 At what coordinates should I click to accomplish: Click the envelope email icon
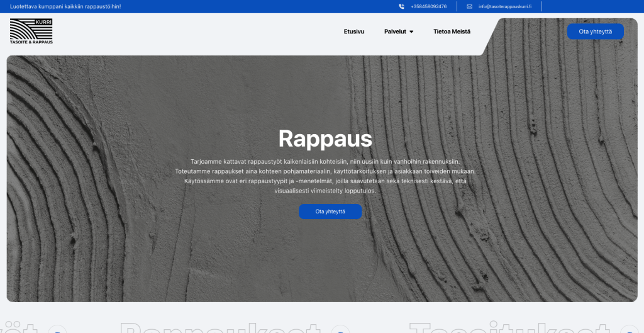469,6
